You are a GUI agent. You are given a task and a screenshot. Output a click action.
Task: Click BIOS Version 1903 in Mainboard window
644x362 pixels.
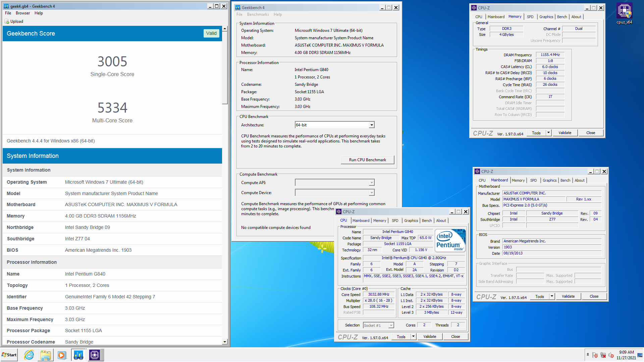[x=551, y=247]
